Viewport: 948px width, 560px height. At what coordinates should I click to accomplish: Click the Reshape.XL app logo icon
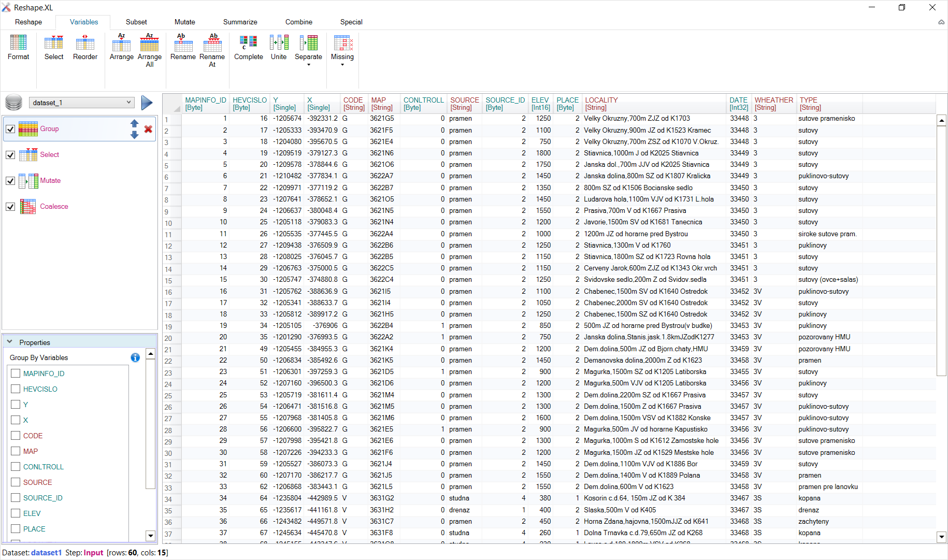click(x=6, y=7)
